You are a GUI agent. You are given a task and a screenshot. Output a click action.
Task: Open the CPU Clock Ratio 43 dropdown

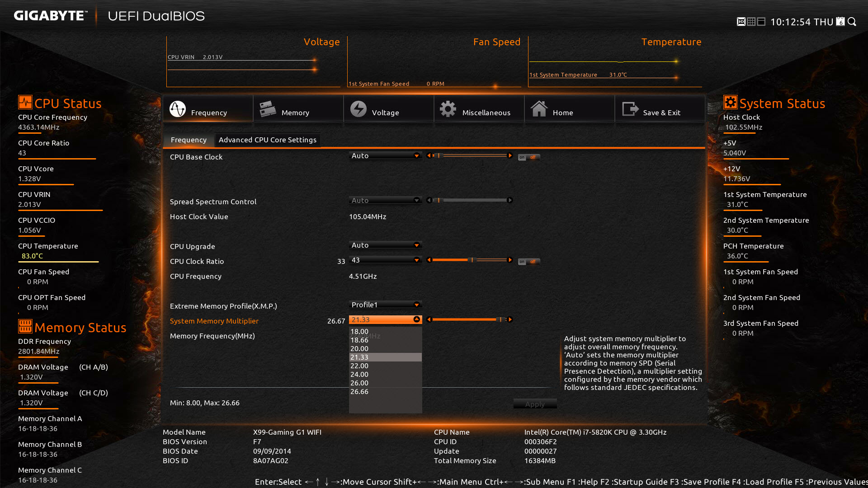385,260
